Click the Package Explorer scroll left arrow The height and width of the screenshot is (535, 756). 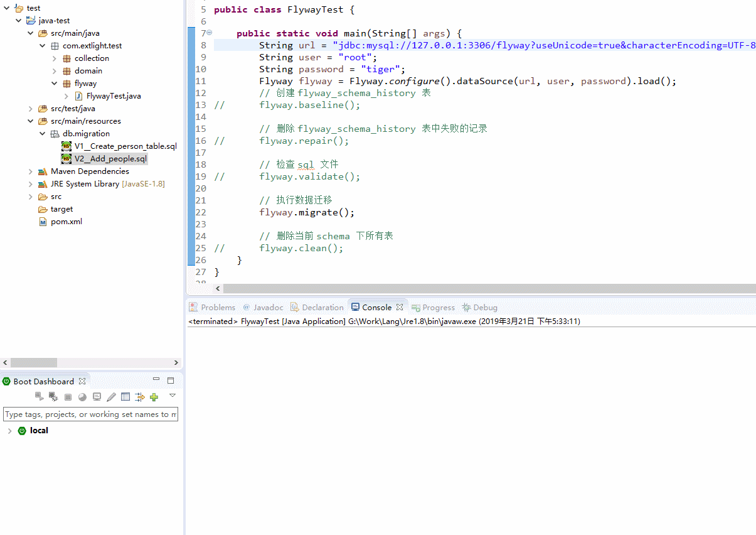coord(5,363)
